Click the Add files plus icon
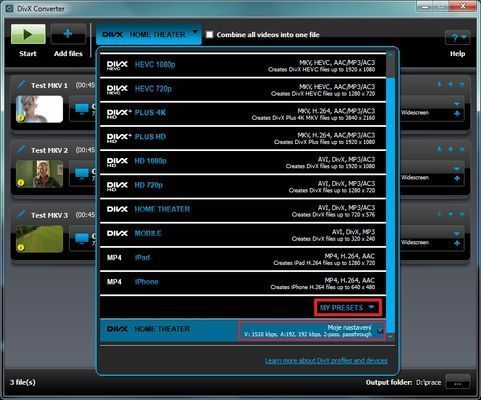481x400 pixels. (x=68, y=34)
